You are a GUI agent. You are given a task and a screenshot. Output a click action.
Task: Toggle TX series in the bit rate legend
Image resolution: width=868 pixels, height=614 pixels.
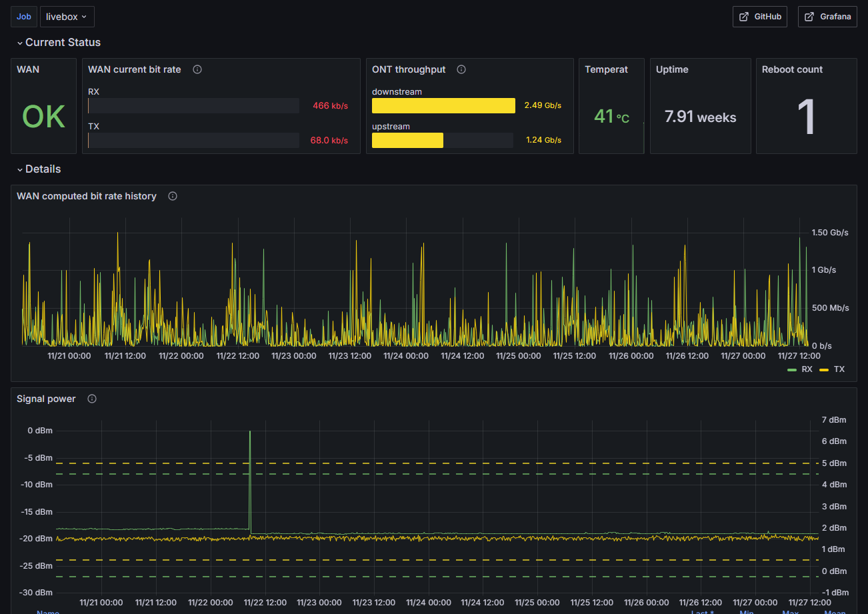pos(839,369)
